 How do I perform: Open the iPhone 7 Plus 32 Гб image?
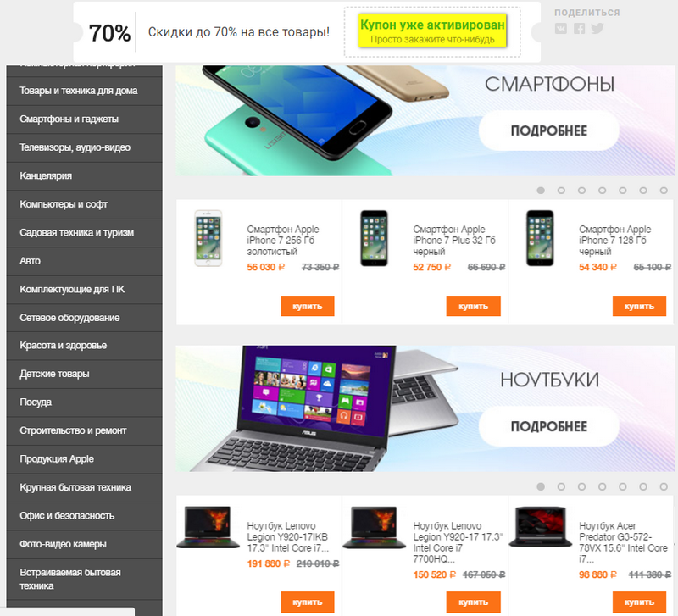click(374, 238)
